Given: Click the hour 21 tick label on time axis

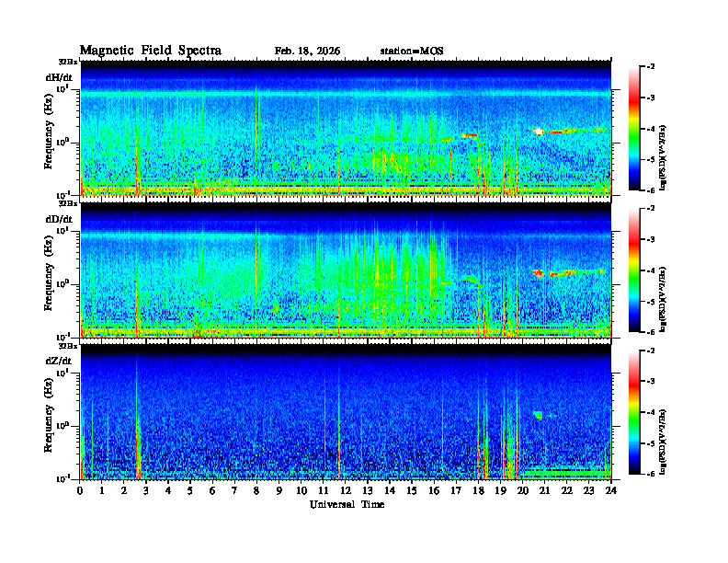Looking at the screenshot, I should pyautogui.click(x=544, y=490).
